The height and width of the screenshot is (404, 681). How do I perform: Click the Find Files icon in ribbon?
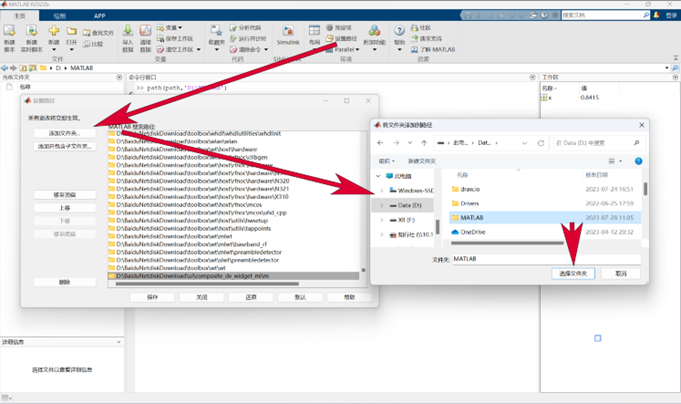[x=86, y=33]
